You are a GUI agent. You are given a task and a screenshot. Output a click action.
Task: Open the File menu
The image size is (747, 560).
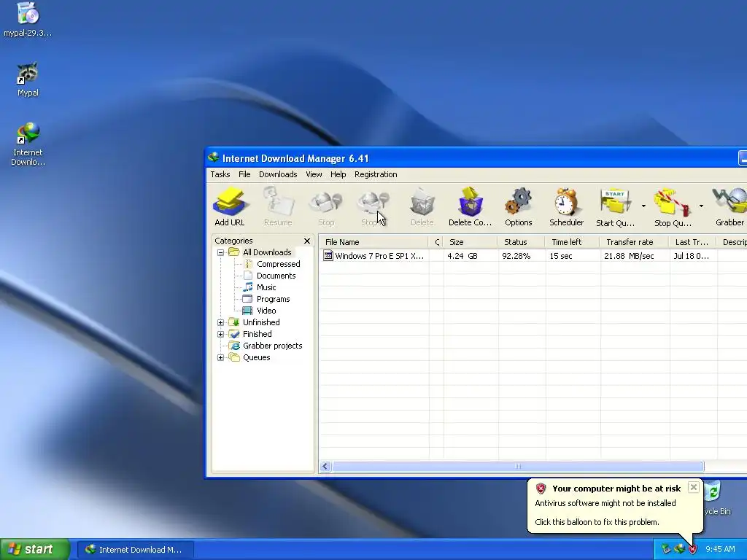coord(244,174)
